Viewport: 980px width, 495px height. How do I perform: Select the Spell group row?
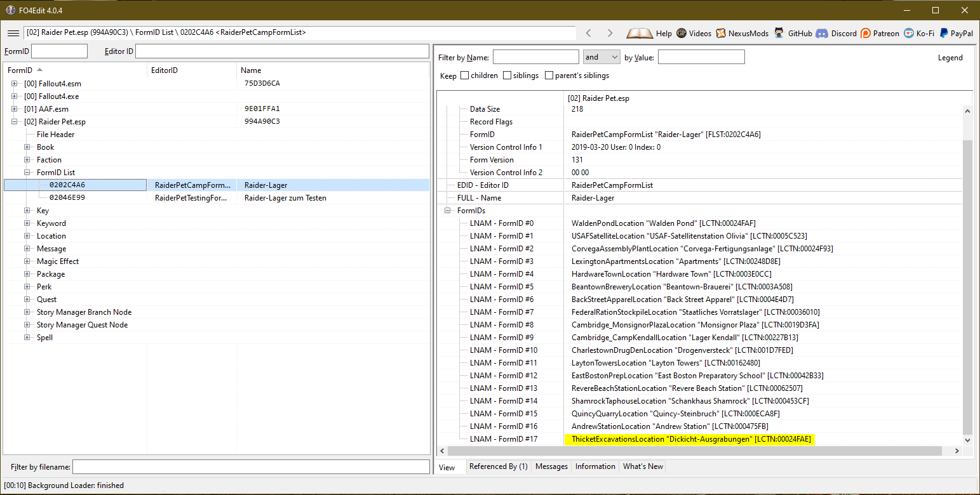44,338
